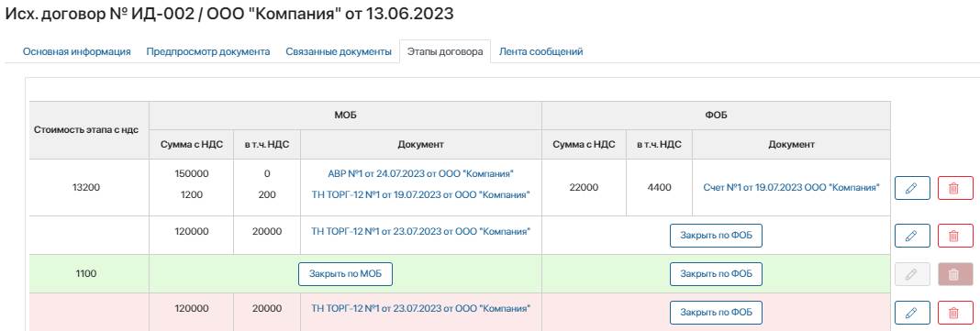The width and height of the screenshot is (980, 331).
Task: Open Лента сообщений tab
Action: click(x=540, y=52)
